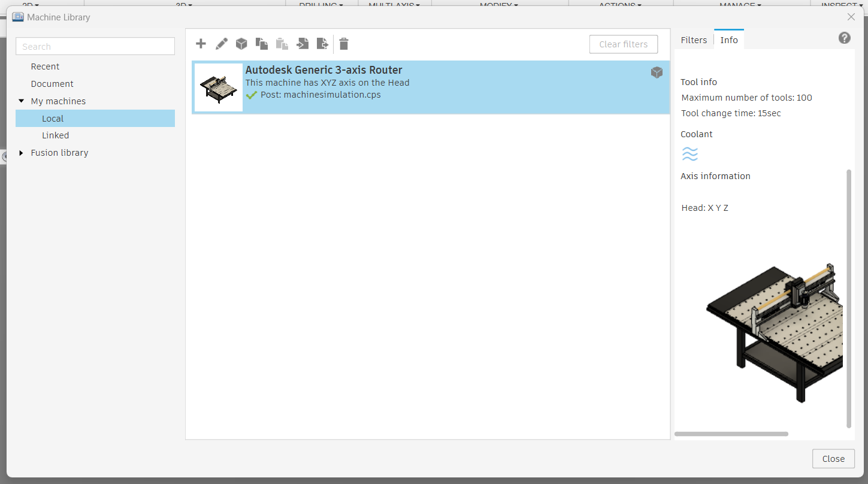Click the paste clipboard icon in toolbar
The height and width of the screenshot is (484, 868).
(x=282, y=44)
